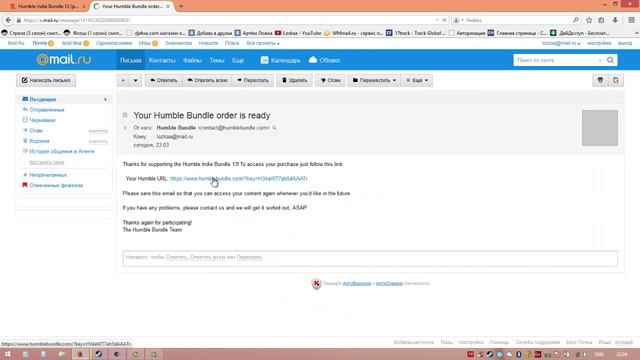Open the browser hamburger menu

631,20
